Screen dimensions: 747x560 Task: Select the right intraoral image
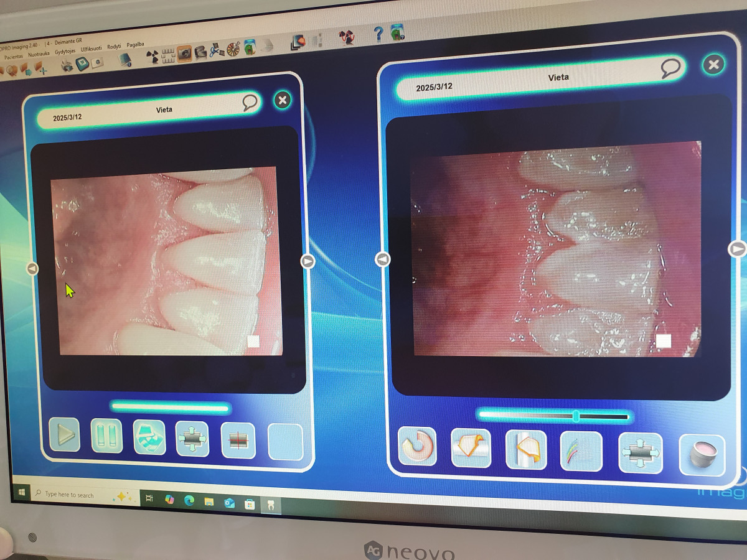click(x=556, y=249)
